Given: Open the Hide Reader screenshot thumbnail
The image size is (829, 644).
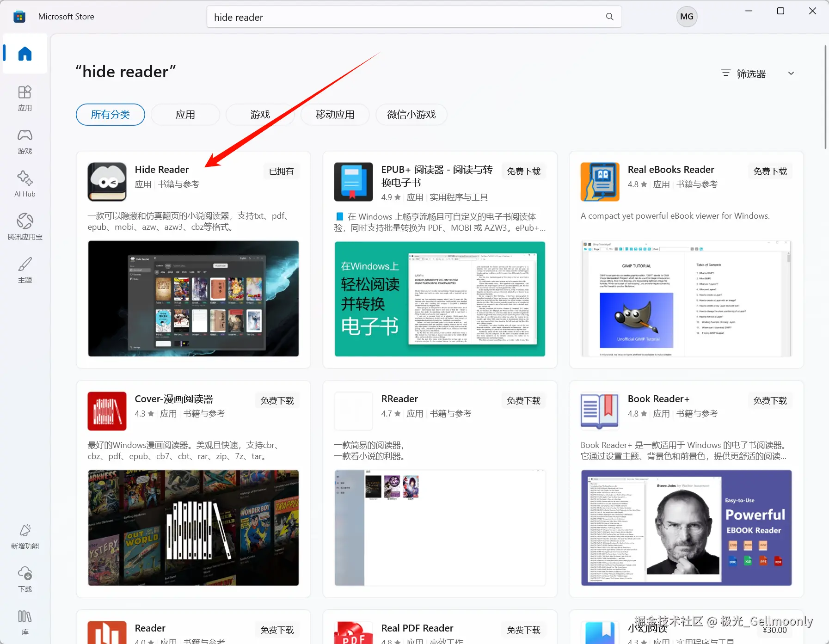Looking at the screenshot, I should [x=193, y=298].
